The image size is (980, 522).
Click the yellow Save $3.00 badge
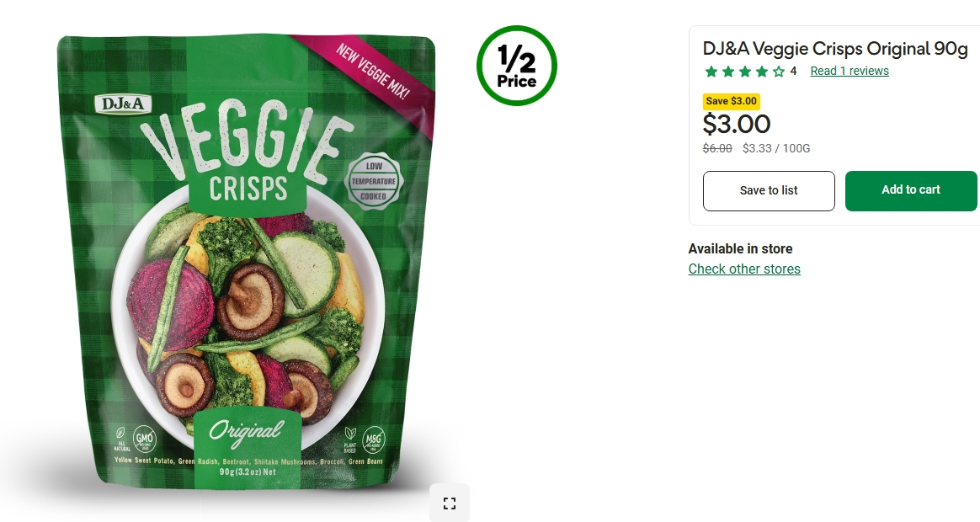[732, 101]
